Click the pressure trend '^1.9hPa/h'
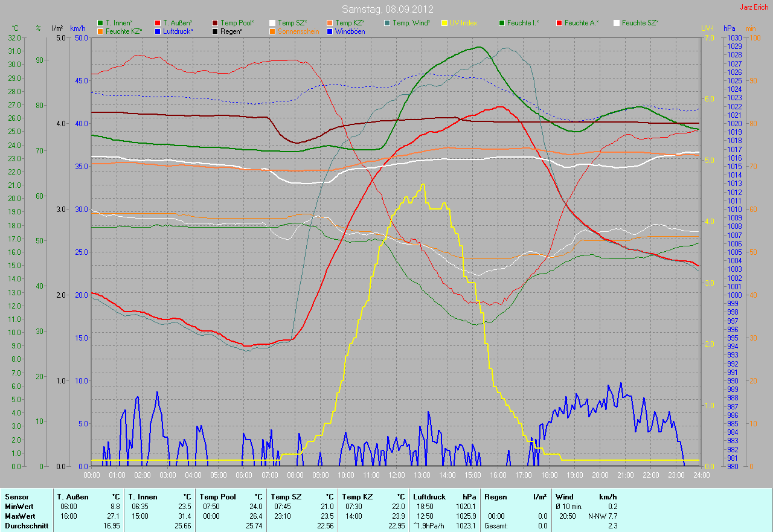This screenshot has width=773, height=532. [429, 526]
